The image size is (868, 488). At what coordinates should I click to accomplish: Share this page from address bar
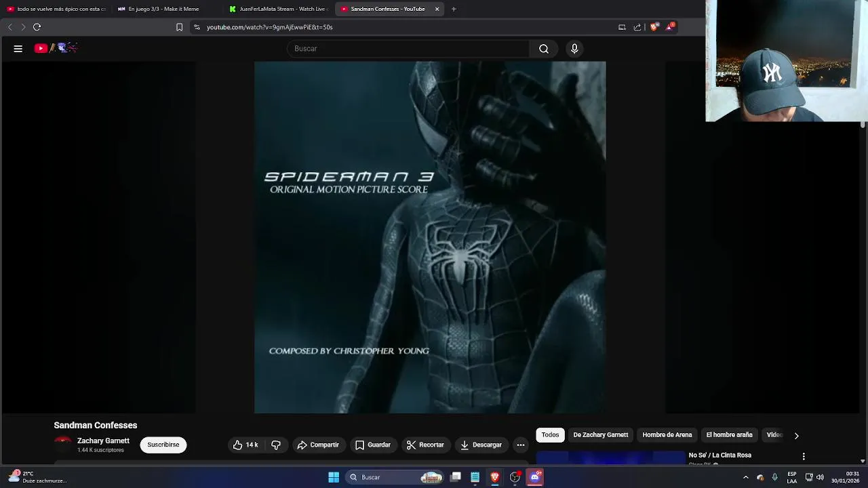[637, 27]
